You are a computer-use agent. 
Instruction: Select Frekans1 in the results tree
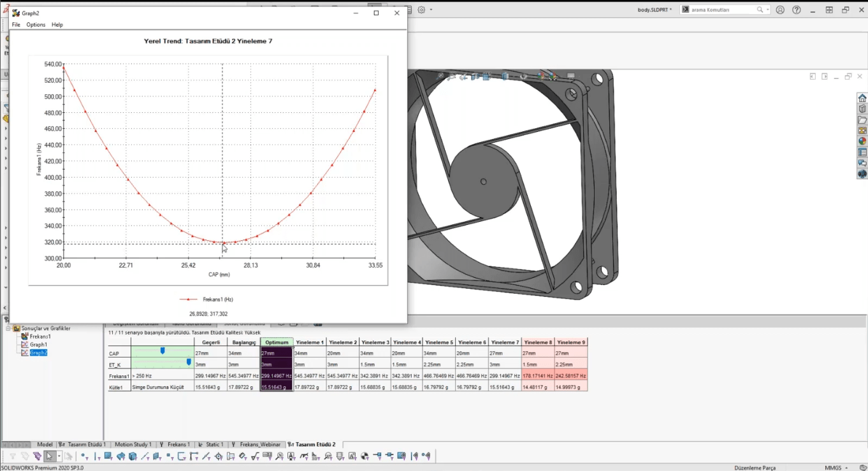coord(40,337)
